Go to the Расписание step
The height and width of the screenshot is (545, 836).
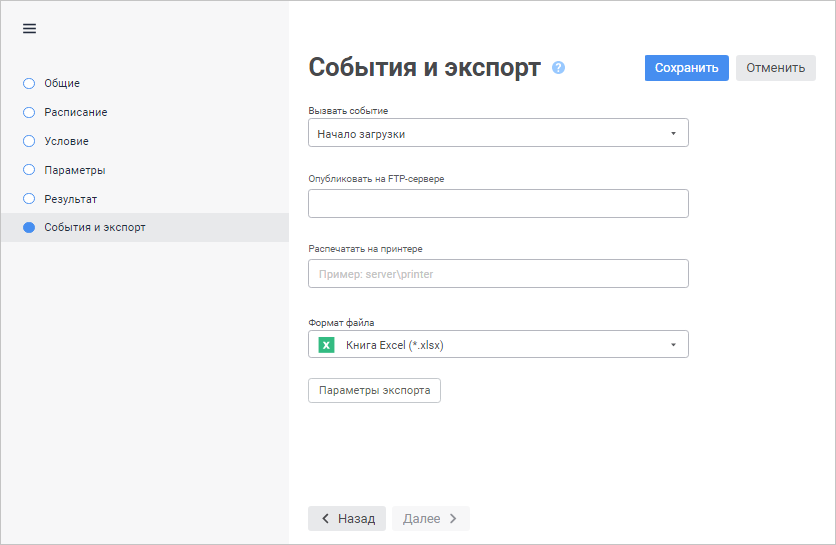(76, 112)
